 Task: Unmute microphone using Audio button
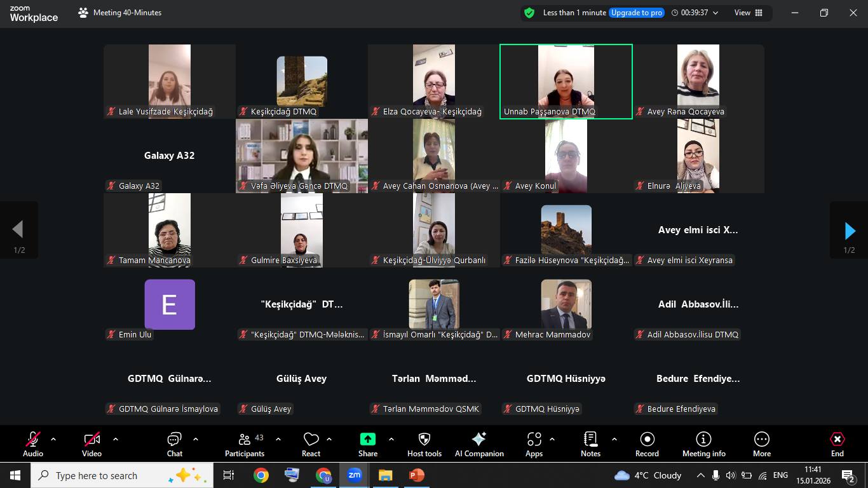tap(33, 444)
